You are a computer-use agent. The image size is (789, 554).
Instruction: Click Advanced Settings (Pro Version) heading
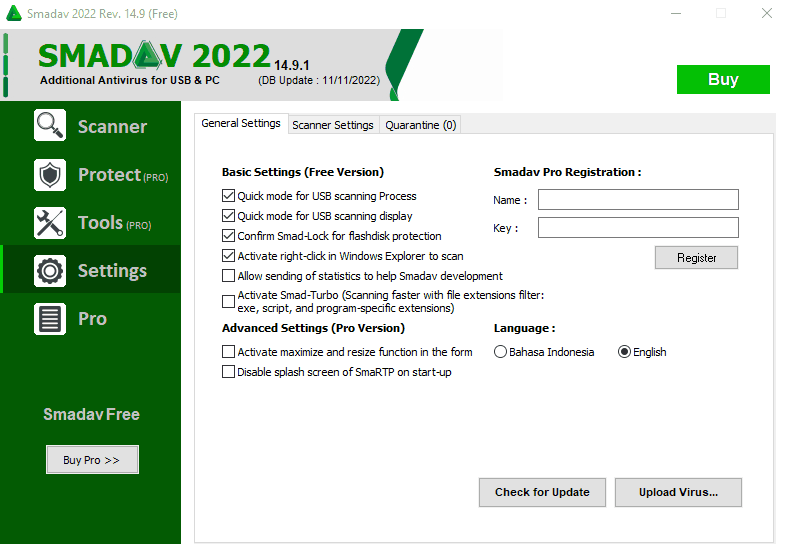point(313,328)
